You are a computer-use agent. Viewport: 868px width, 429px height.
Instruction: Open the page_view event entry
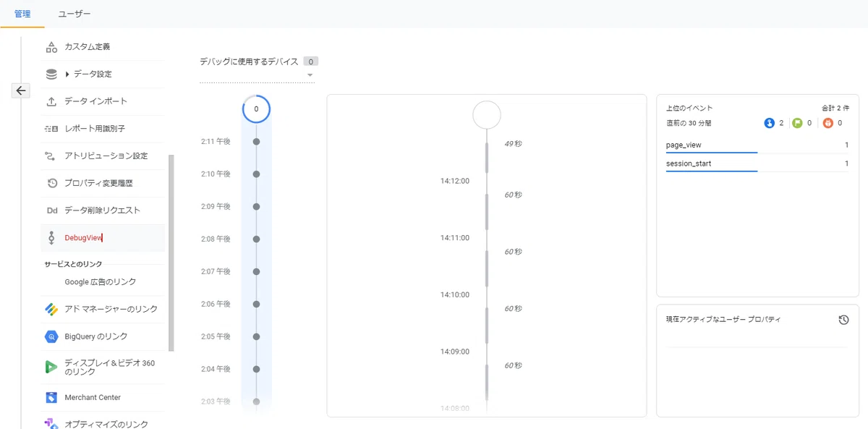[x=757, y=145]
